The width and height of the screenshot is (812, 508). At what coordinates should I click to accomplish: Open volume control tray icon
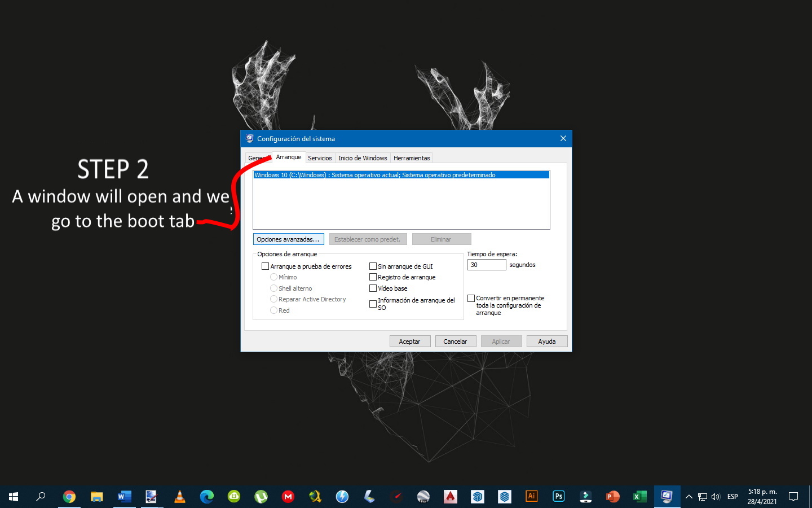716,497
